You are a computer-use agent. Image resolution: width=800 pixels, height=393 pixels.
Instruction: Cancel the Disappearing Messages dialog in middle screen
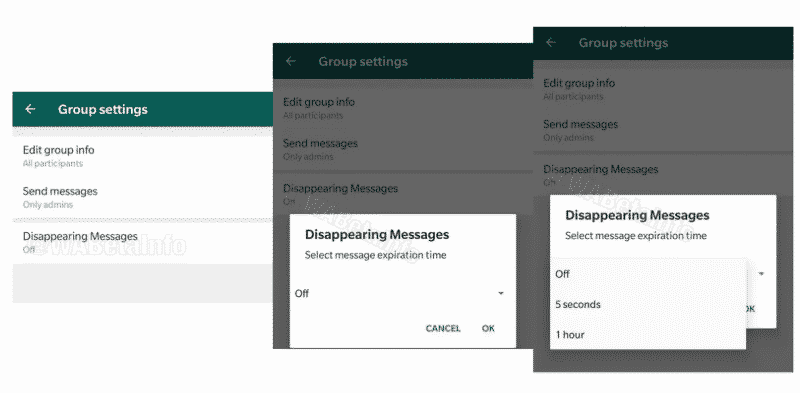[443, 328]
